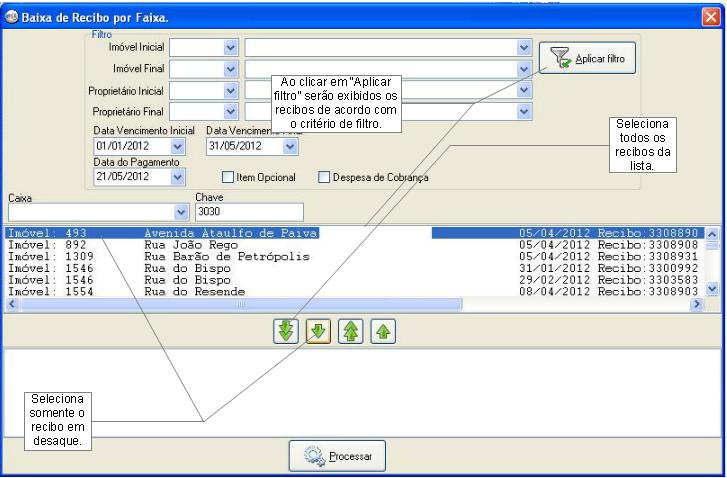
Task: Open the Data do Pagamento date picker
Action: (x=178, y=176)
